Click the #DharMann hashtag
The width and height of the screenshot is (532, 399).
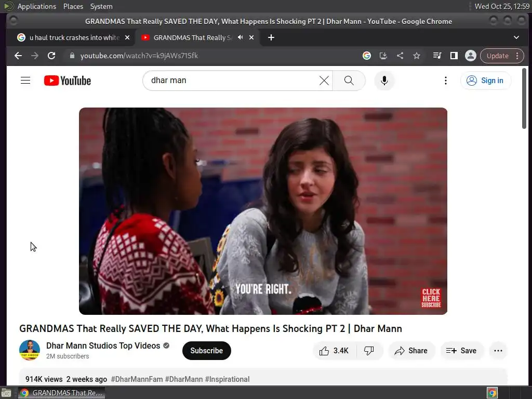183,379
